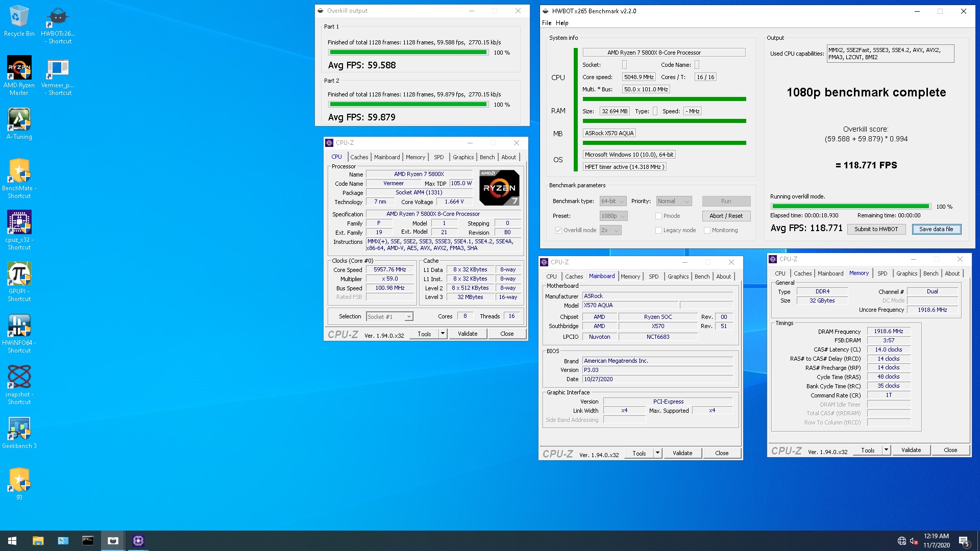Click the HWBOTx265 Benchmark title bar icon
980x551 pixels.
tap(546, 11)
